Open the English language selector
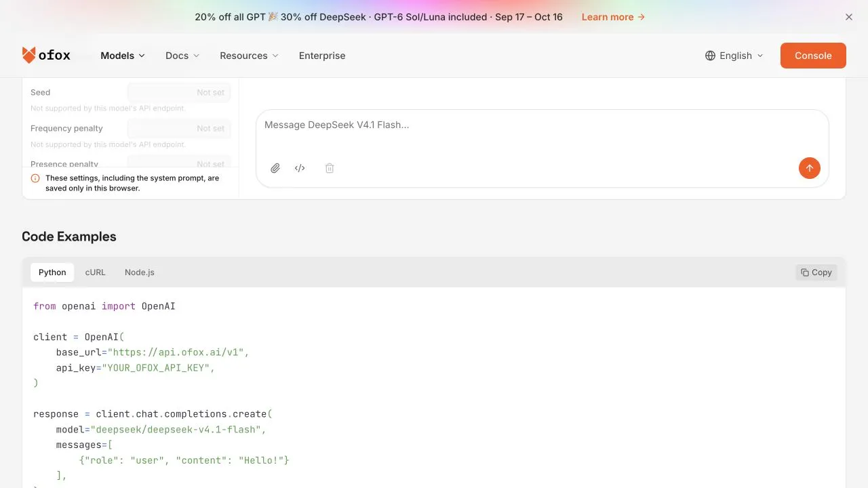Image resolution: width=868 pixels, height=488 pixels. pos(734,56)
